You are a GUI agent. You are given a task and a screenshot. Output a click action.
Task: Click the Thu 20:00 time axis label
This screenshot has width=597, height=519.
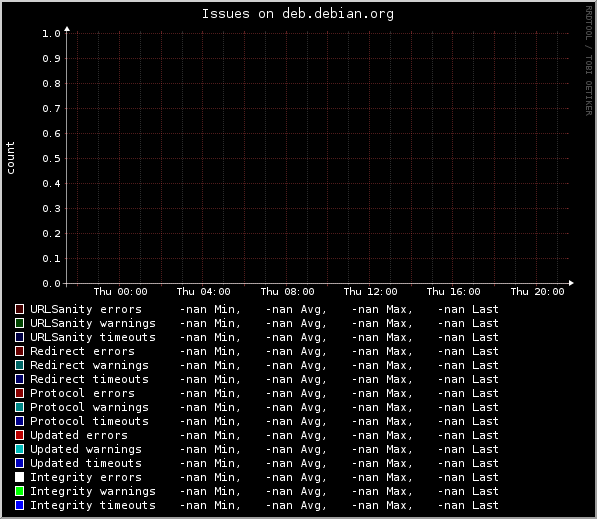click(537, 292)
